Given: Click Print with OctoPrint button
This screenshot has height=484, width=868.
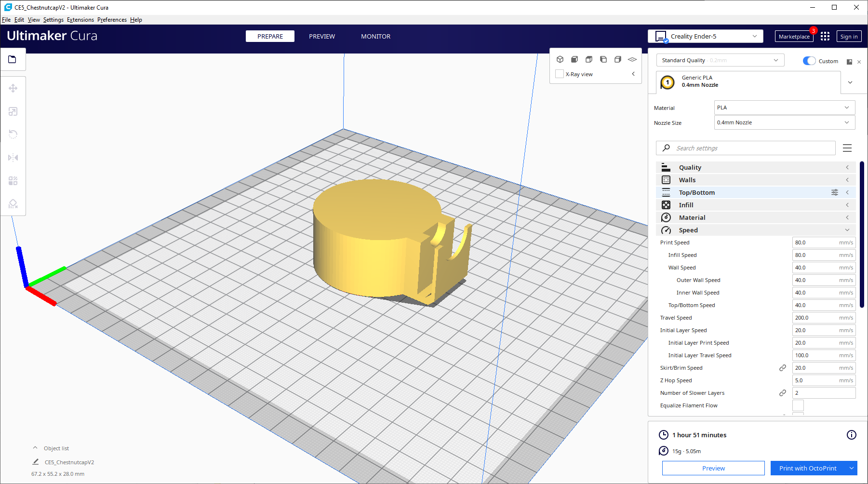Looking at the screenshot, I should pyautogui.click(x=808, y=468).
